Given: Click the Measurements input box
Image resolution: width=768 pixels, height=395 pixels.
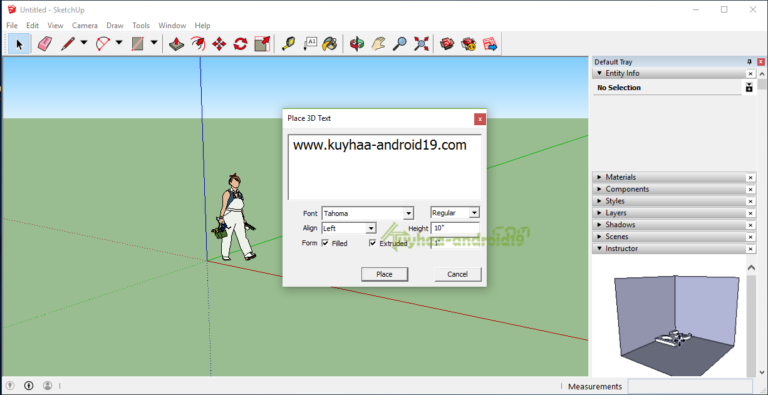Looking at the screenshot, I should click(691, 386).
